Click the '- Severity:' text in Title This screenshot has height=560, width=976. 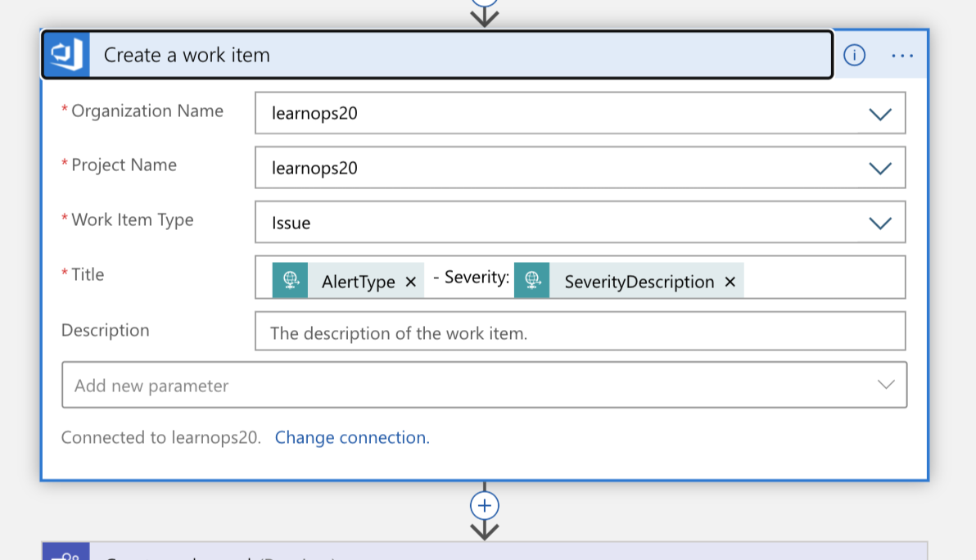coord(471,278)
